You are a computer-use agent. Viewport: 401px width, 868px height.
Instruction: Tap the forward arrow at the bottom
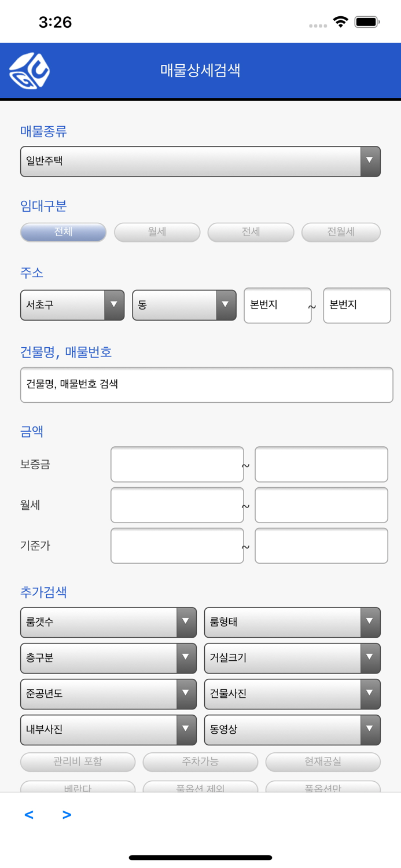(67, 814)
